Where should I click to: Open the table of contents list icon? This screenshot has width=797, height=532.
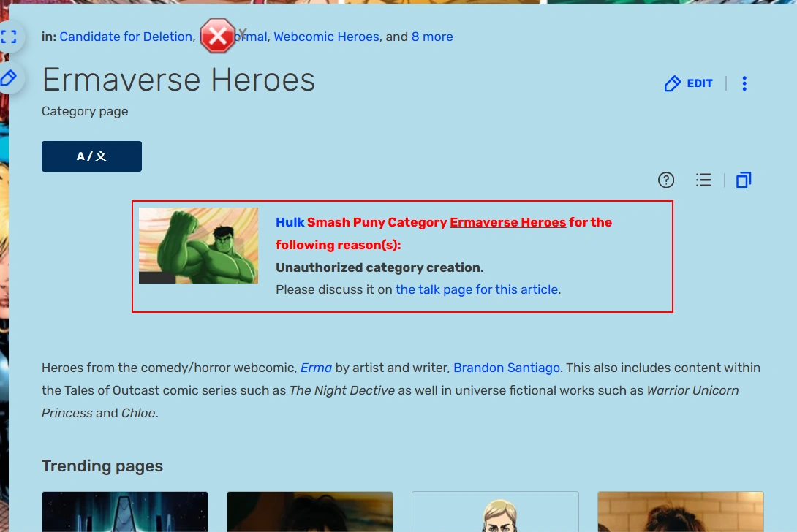703,180
